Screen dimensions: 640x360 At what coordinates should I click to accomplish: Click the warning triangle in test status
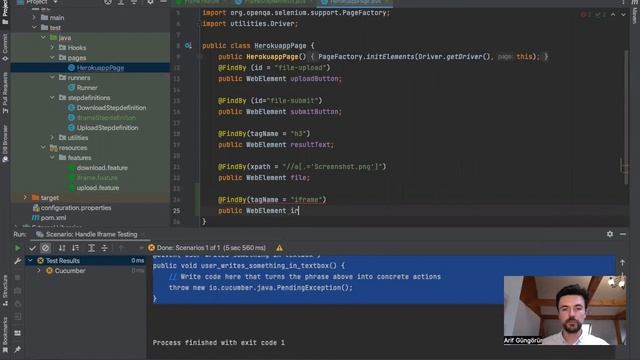coord(279,248)
